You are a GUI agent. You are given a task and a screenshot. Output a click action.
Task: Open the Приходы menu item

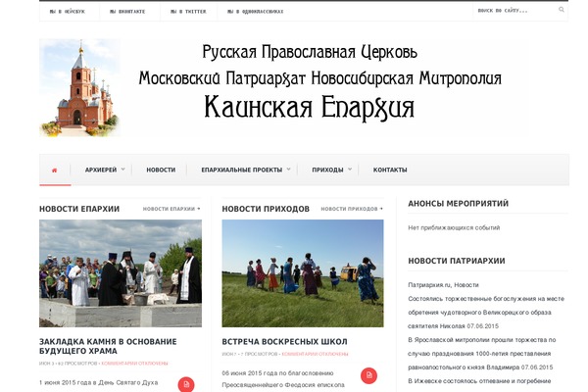point(327,170)
